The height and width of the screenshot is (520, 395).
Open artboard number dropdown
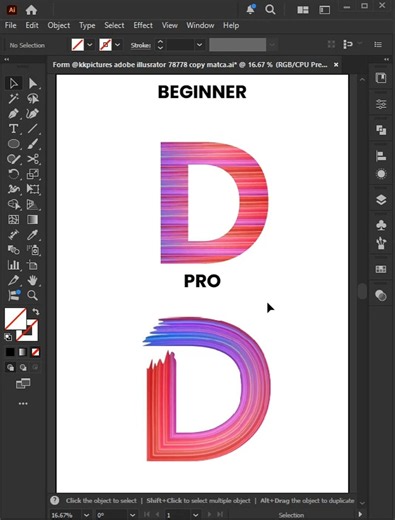tap(196, 515)
